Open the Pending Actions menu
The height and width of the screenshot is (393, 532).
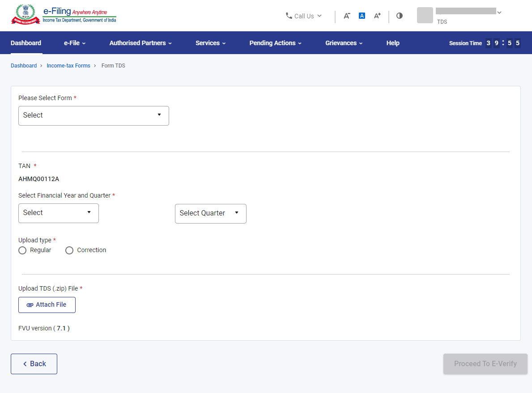[275, 43]
